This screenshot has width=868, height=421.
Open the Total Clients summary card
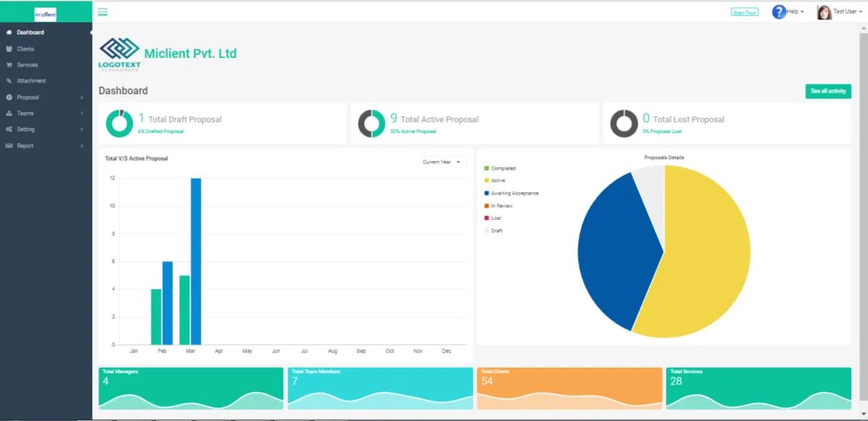[x=569, y=388]
